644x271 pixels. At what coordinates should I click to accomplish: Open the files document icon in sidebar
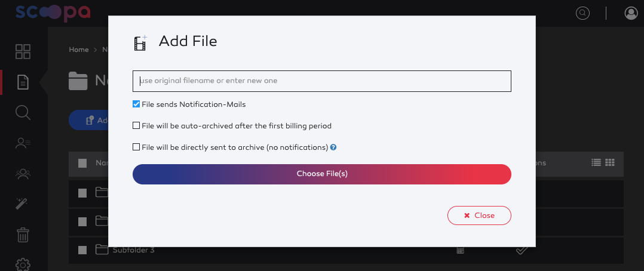coord(23,82)
